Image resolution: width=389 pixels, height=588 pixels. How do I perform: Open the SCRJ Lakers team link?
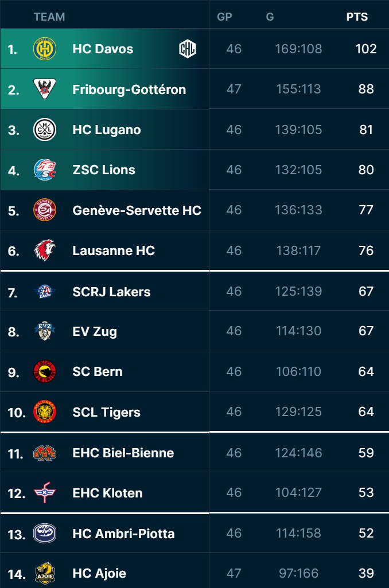tap(111, 292)
